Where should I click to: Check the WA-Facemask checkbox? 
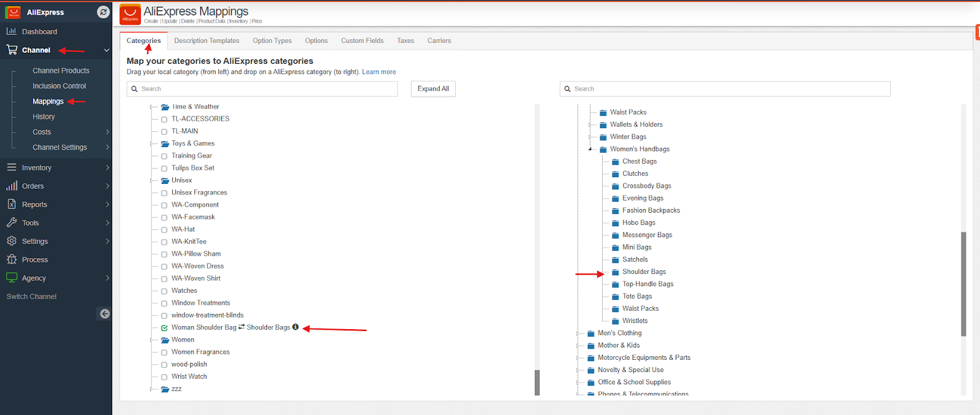164,218
